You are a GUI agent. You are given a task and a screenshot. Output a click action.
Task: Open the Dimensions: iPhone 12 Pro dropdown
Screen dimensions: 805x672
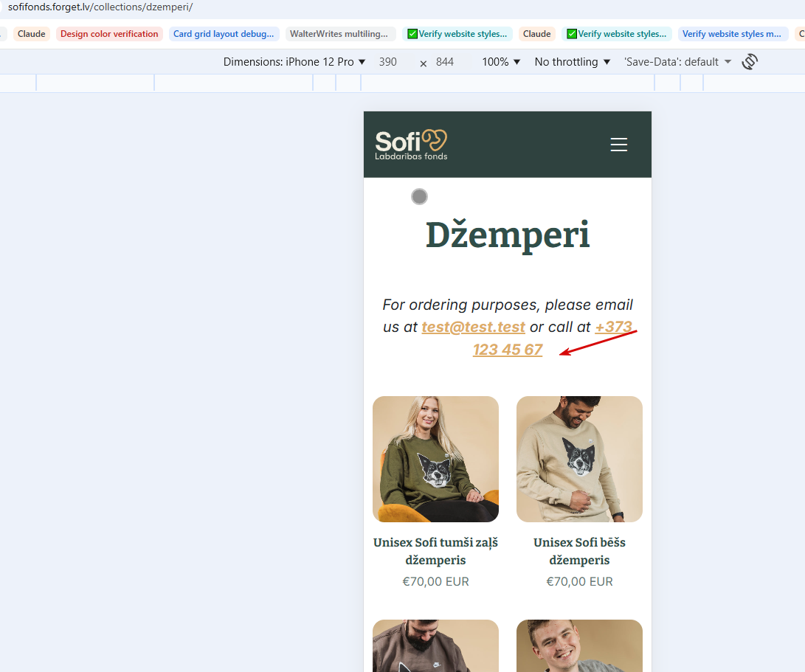(294, 62)
